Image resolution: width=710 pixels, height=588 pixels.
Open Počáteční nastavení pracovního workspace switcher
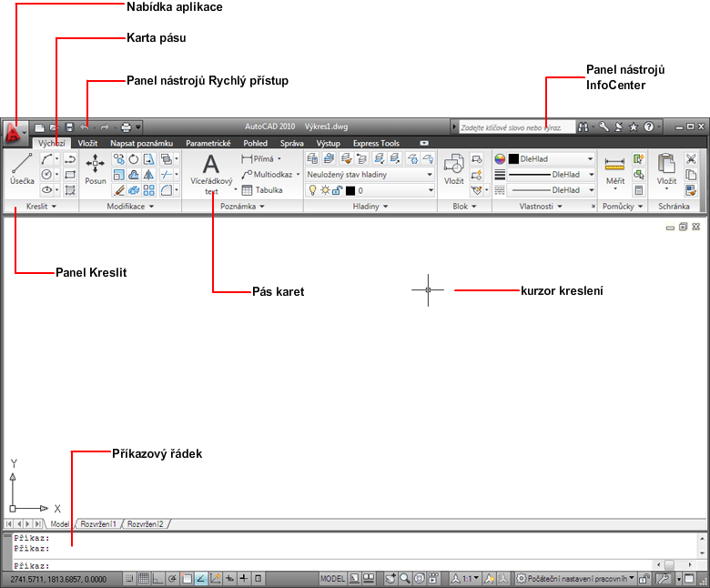point(575,579)
